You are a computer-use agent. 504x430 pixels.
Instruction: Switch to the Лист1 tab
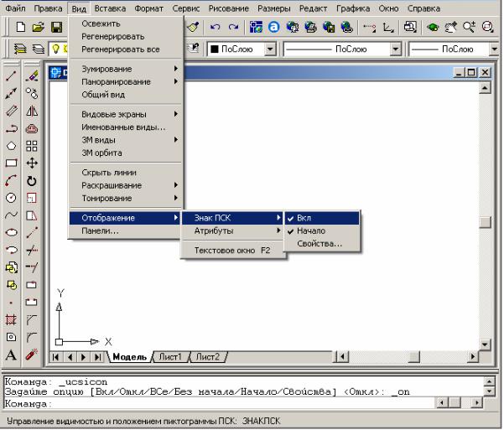170,357
